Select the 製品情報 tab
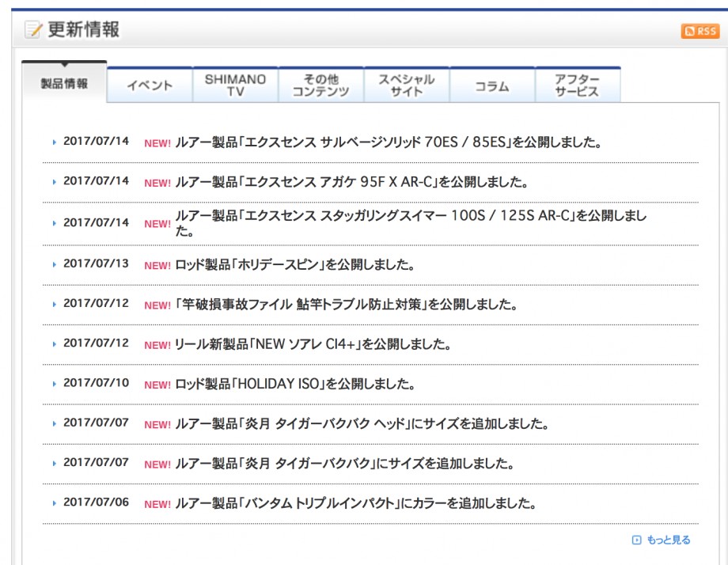Viewport: 728px width, 565px height. (64, 83)
